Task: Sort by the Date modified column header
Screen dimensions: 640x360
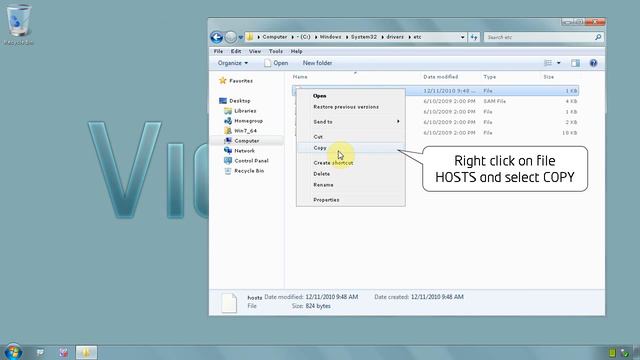Action: [440, 77]
